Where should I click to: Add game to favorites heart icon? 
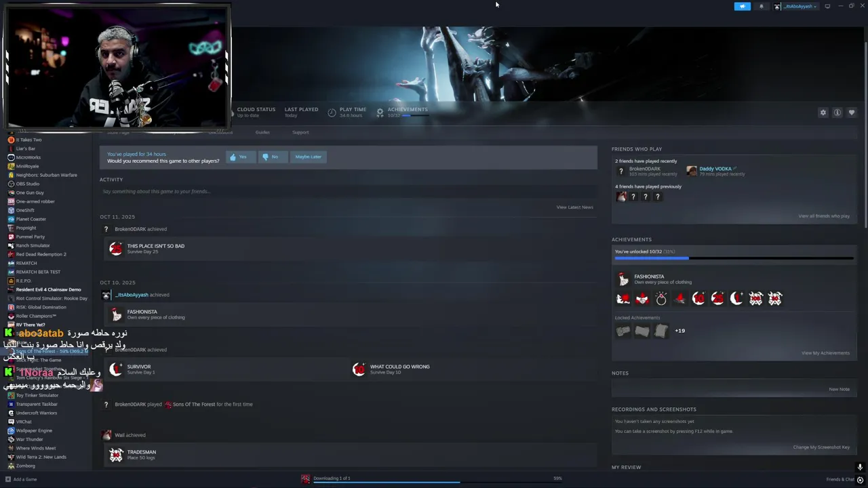[852, 113]
